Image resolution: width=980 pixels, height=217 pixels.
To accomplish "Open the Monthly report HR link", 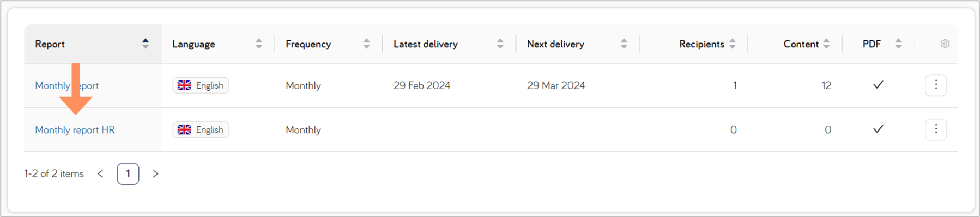I will click(75, 130).
